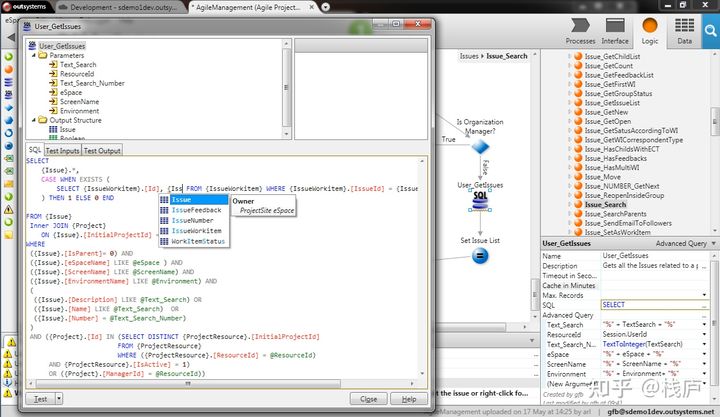
Task: Select the Set Issue List assign node
Action: (x=480, y=255)
